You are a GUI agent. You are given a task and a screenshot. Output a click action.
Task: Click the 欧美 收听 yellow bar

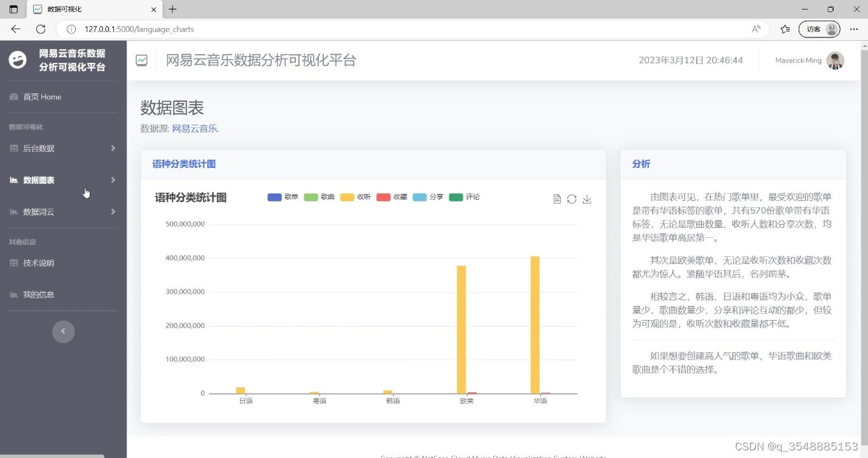click(461, 330)
